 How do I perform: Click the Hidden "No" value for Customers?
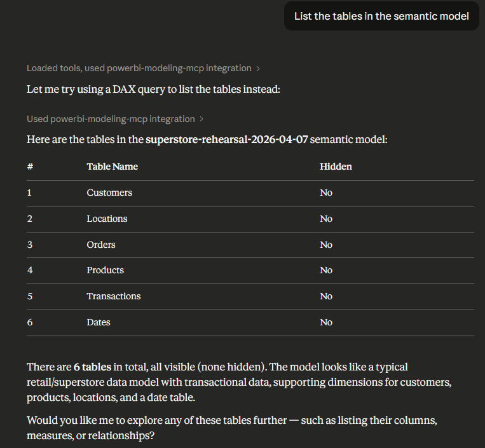click(326, 193)
